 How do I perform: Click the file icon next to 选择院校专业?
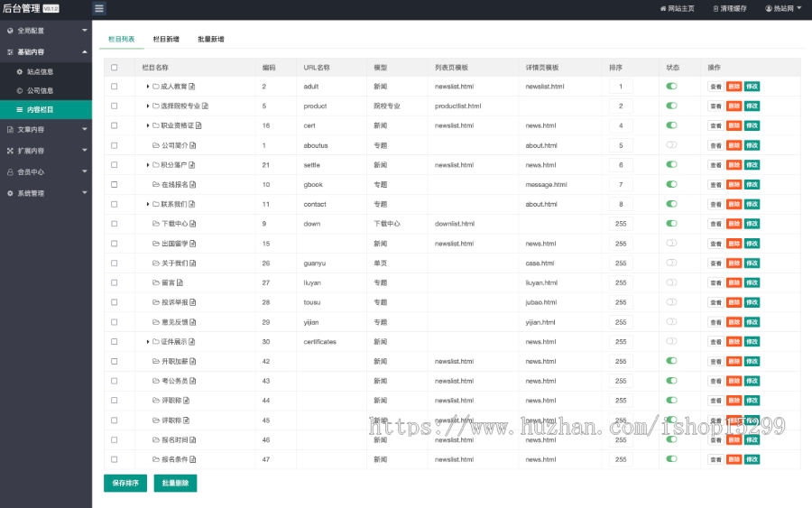coord(205,106)
